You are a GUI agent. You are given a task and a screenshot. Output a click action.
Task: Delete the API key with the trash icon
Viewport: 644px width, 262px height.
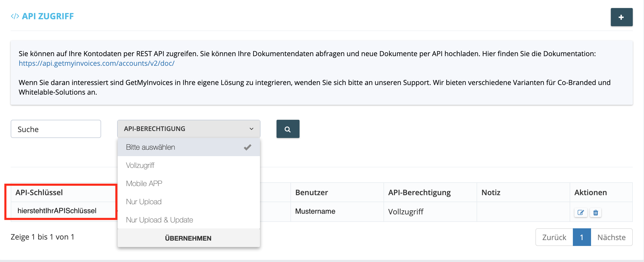click(x=596, y=212)
